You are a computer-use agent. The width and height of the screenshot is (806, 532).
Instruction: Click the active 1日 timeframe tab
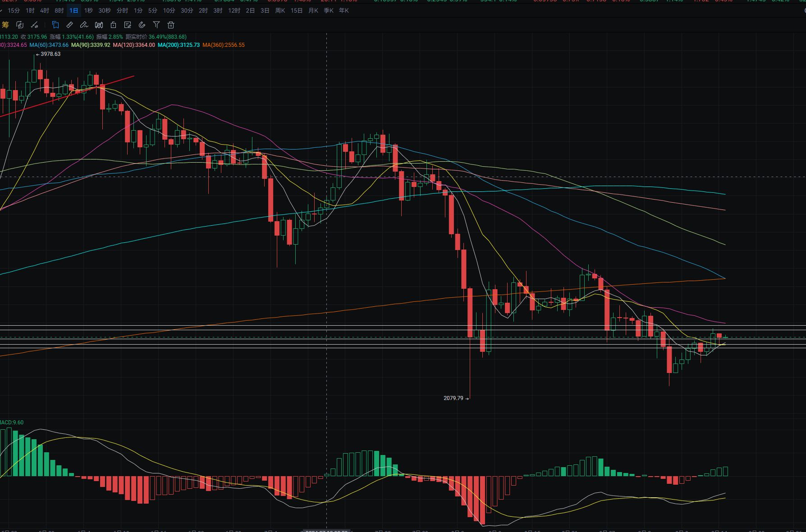point(74,10)
